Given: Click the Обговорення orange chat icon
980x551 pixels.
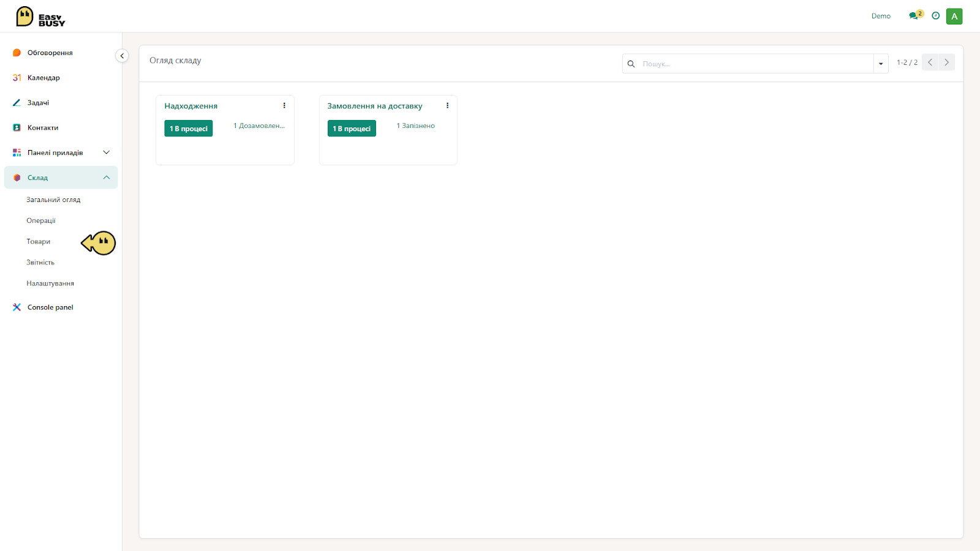Looking at the screenshot, I should (17, 53).
